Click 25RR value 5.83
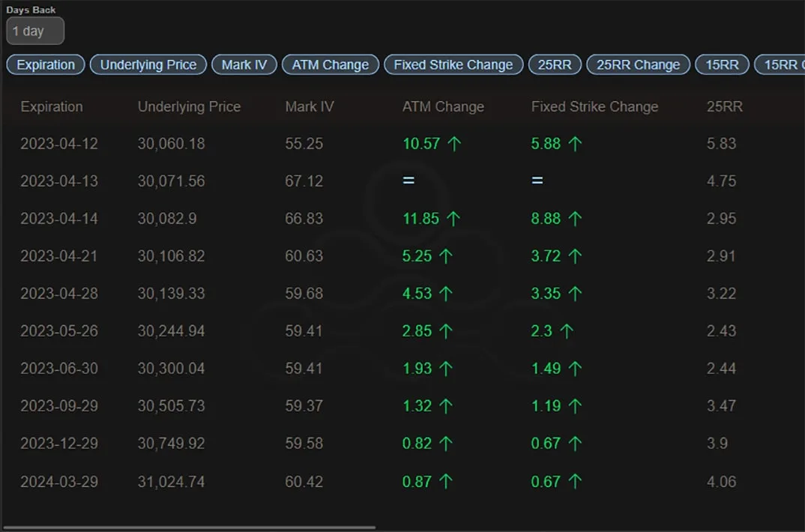The image size is (805, 532). (721, 144)
